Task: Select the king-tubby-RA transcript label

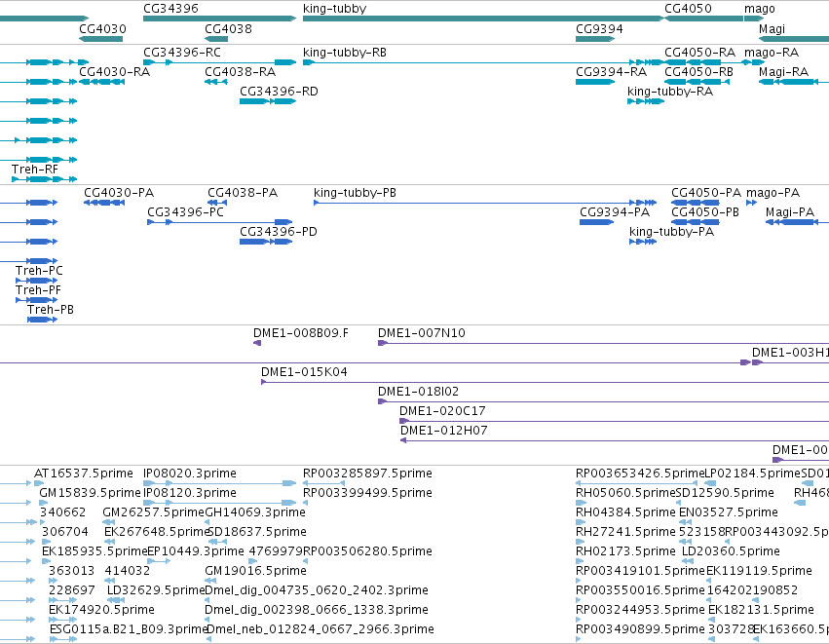Action: tap(670, 92)
